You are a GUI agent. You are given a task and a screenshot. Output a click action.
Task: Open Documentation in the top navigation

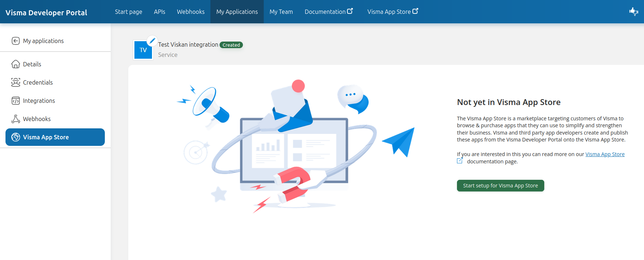329,12
